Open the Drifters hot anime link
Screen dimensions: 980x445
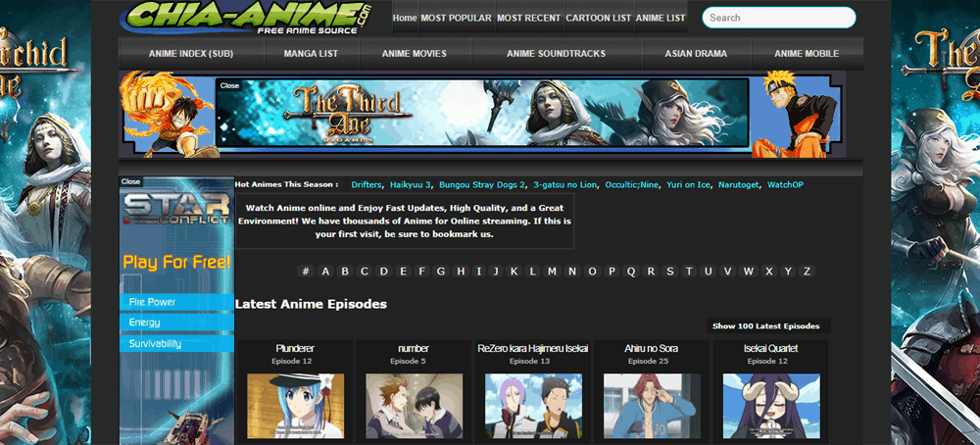click(366, 185)
